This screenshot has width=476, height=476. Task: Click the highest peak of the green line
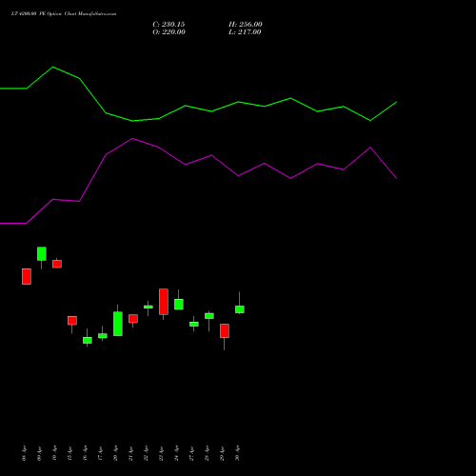pos(52,67)
